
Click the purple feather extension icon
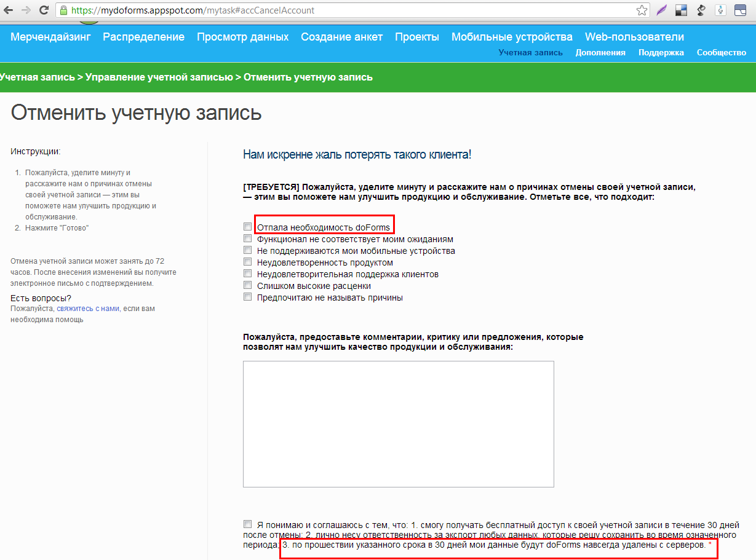(661, 10)
